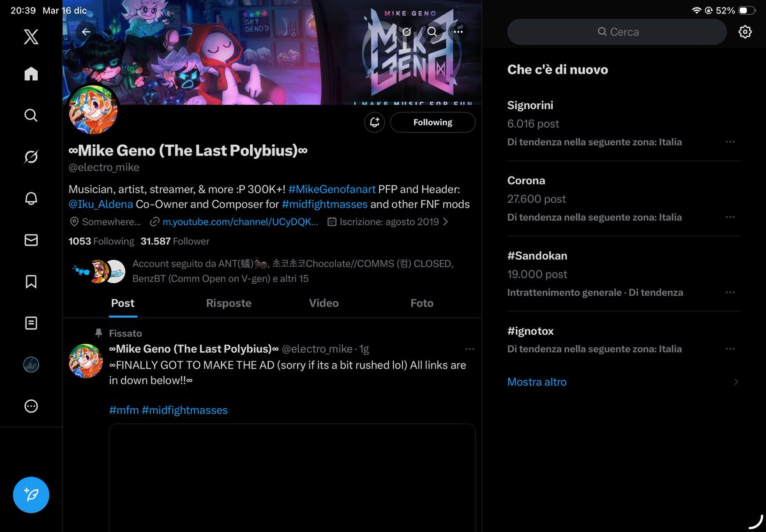This screenshot has height=532, width=766.
Task: Open the @electro_mike handle in pinned post
Action: pos(317,349)
